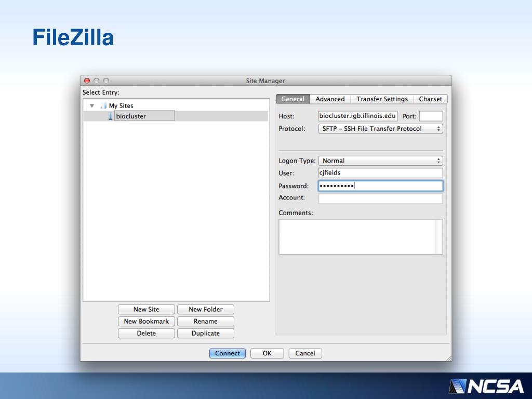532x399 pixels.
Task: Click the window resize grip corner
Action: tap(448, 358)
